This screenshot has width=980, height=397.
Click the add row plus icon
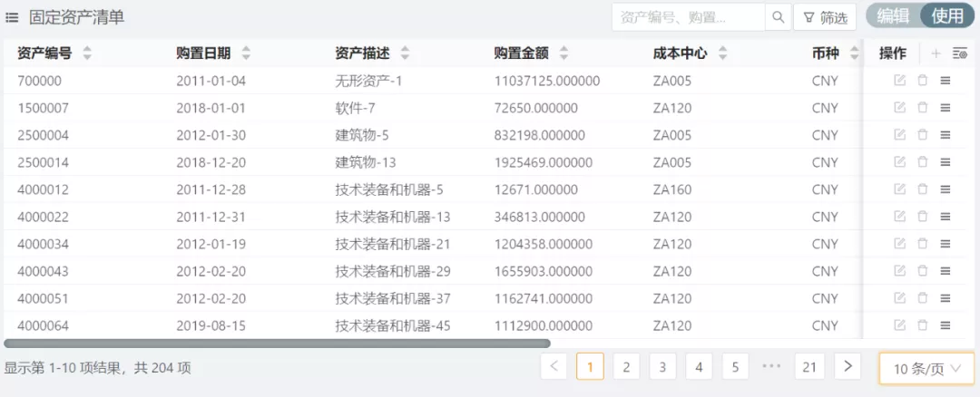[936, 53]
